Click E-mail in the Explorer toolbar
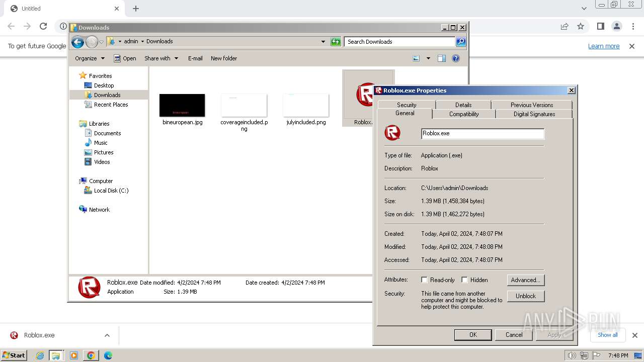The image size is (644, 362). tap(195, 58)
